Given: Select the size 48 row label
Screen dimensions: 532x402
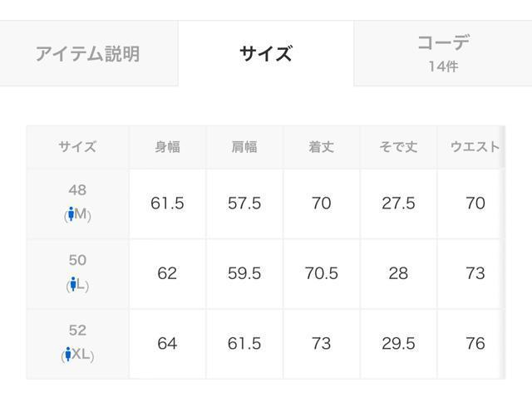Looking at the screenshot, I should click(x=77, y=190).
